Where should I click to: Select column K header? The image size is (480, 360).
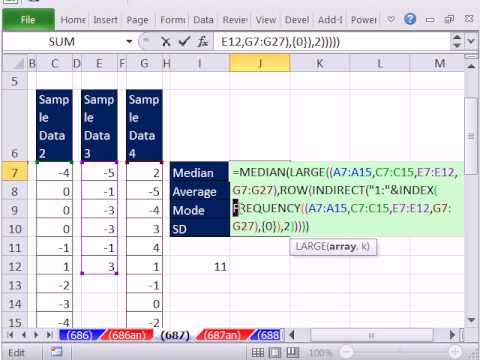pyautogui.click(x=320, y=63)
